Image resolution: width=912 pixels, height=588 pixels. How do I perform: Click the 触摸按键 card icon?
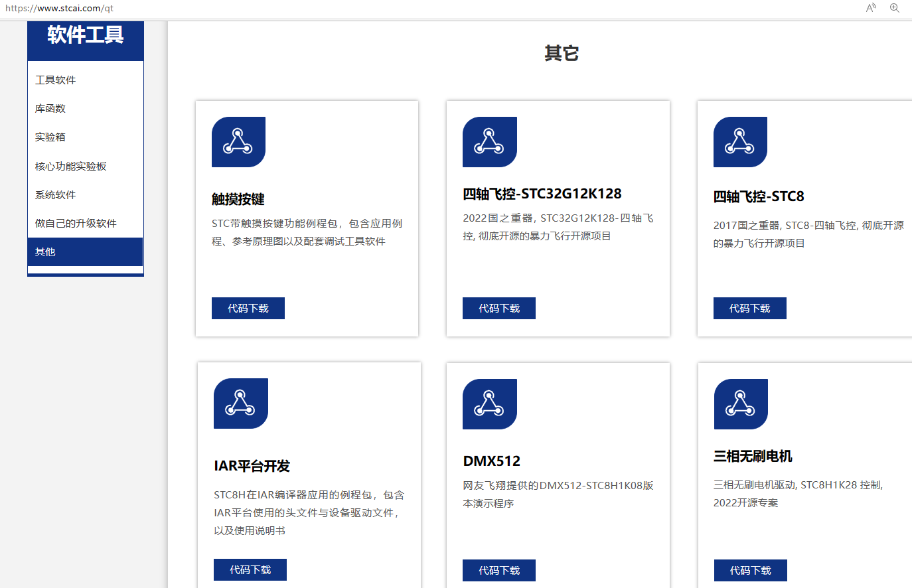click(238, 142)
